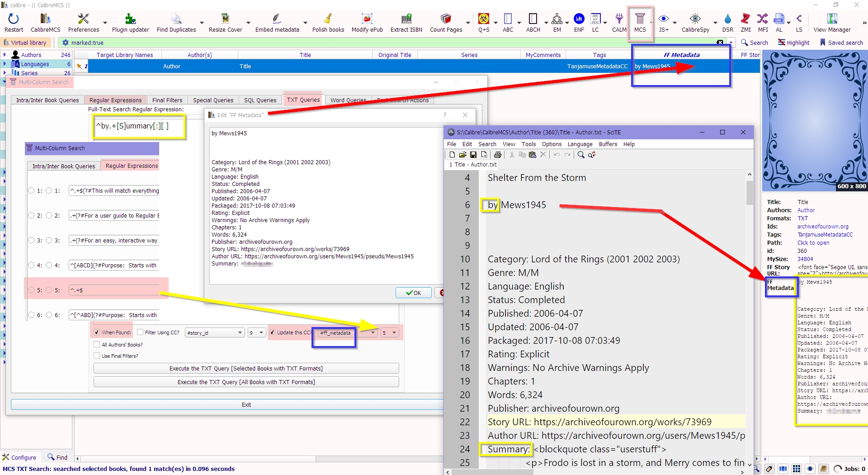Viewport: 868px width, 475px height.
Task: Click the Resize Cover icon
Action: (x=225, y=19)
